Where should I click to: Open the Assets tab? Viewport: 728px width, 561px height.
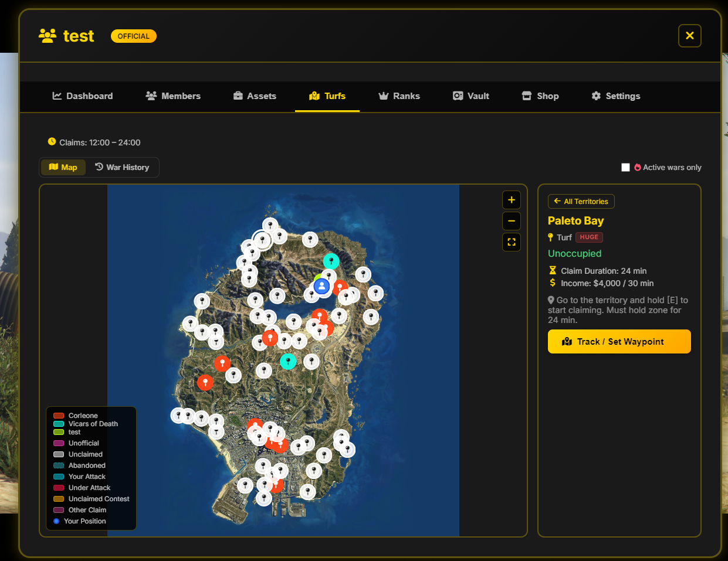click(x=255, y=96)
